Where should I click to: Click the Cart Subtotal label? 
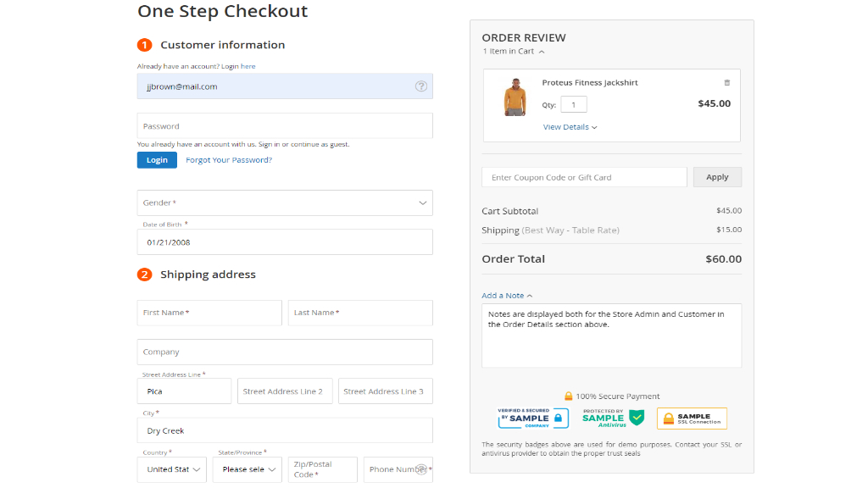pyautogui.click(x=509, y=211)
